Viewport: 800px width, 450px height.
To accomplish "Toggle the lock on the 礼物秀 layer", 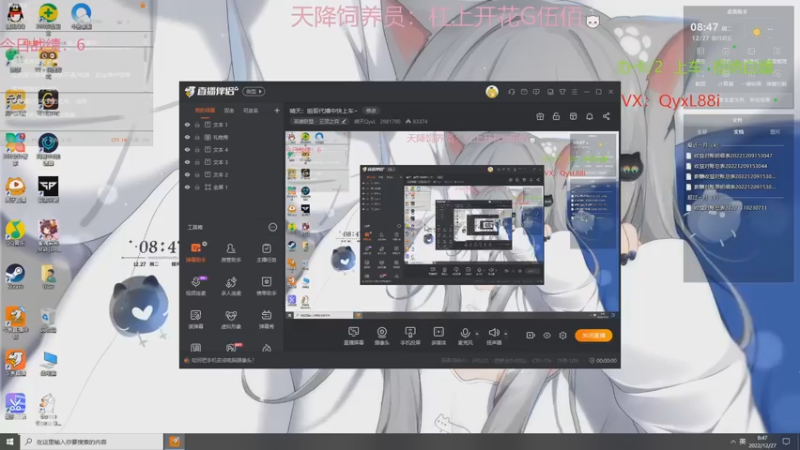I will point(197,137).
